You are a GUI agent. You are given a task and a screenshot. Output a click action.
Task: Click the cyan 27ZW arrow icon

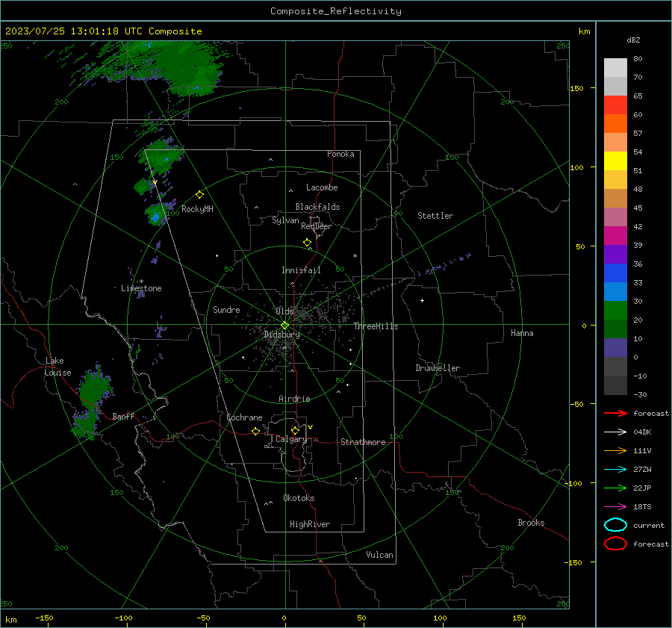pos(615,470)
